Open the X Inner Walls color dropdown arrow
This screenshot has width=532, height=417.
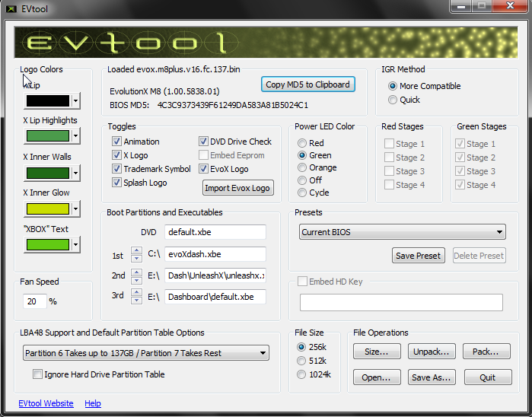(75, 173)
